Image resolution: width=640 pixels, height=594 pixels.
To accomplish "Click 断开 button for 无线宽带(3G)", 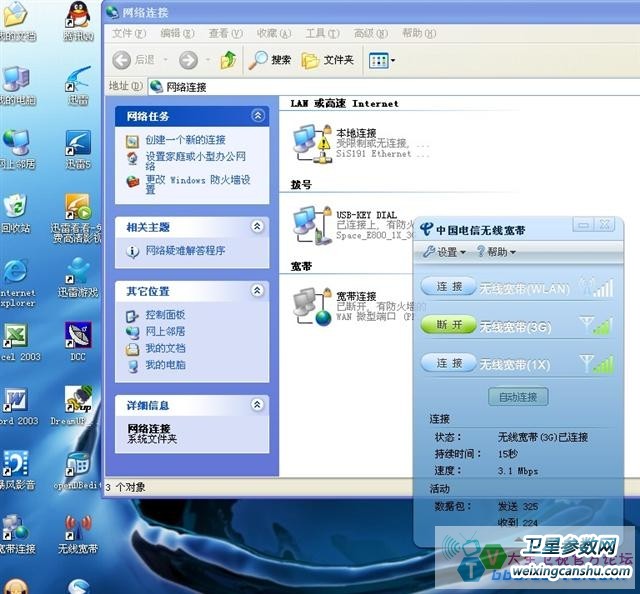I will tap(449, 325).
